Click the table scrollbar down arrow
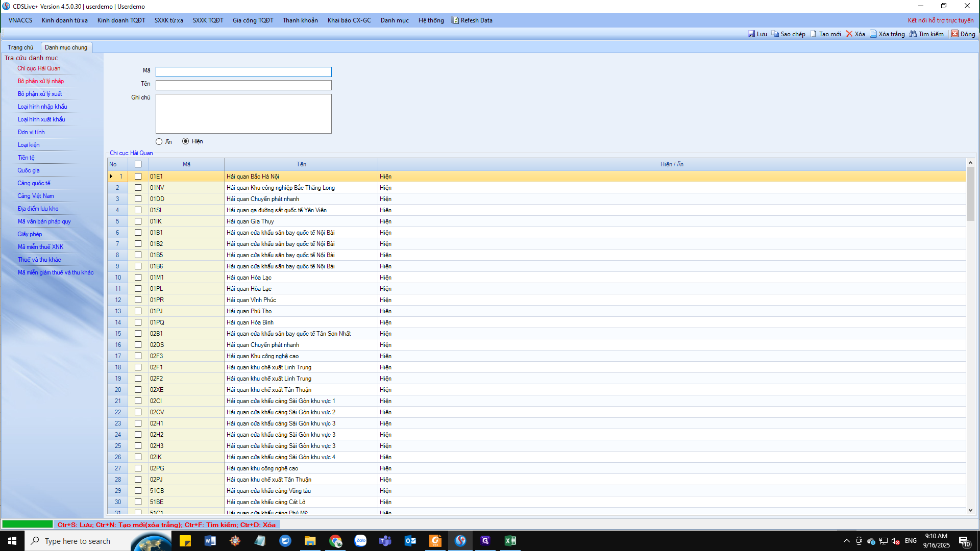The image size is (980, 551). pyautogui.click(x=970, y=510)
